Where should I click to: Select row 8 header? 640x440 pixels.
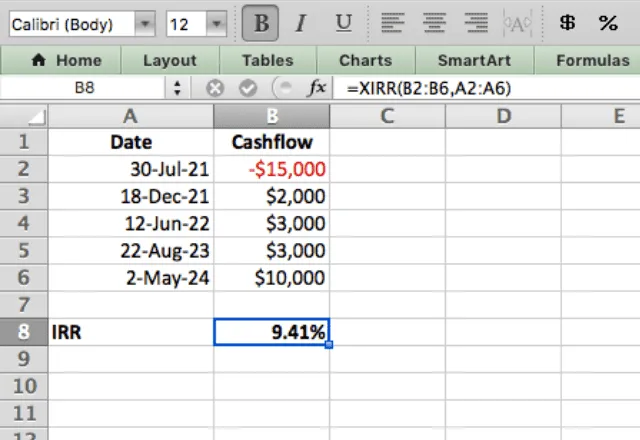[24, 332]
